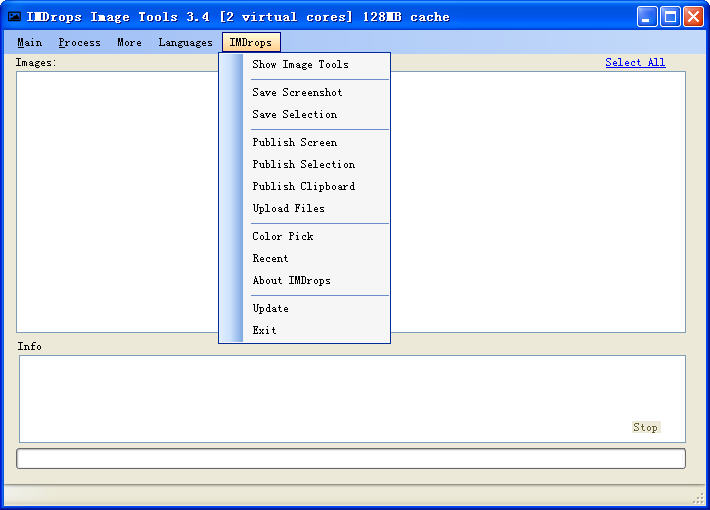
Task: Open Color Pick tool
Action: (304, 236)
